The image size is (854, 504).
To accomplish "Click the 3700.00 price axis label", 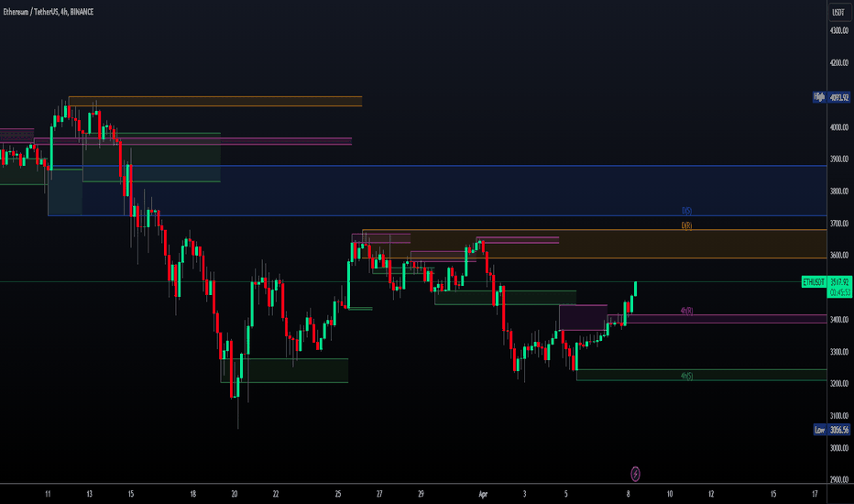I will (x=839, y=224).
